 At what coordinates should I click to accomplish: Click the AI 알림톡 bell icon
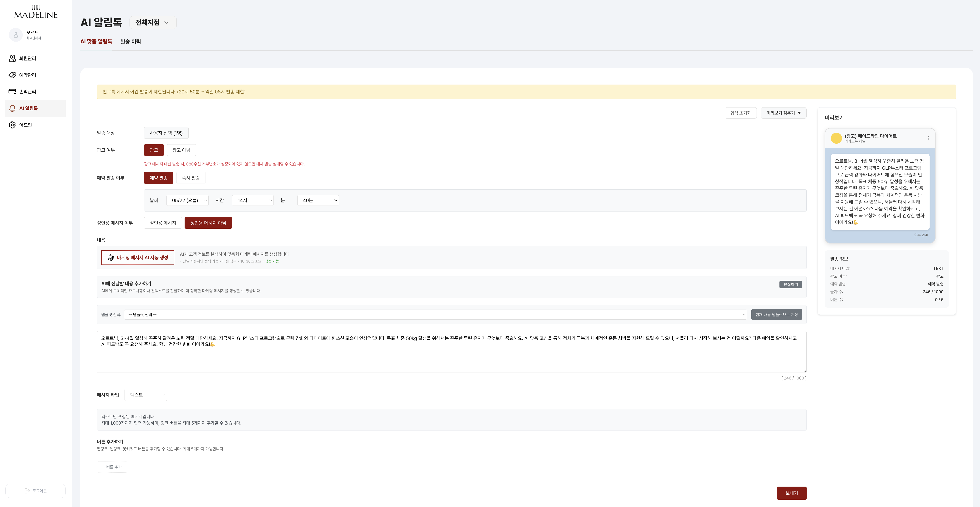pos(13,108)
